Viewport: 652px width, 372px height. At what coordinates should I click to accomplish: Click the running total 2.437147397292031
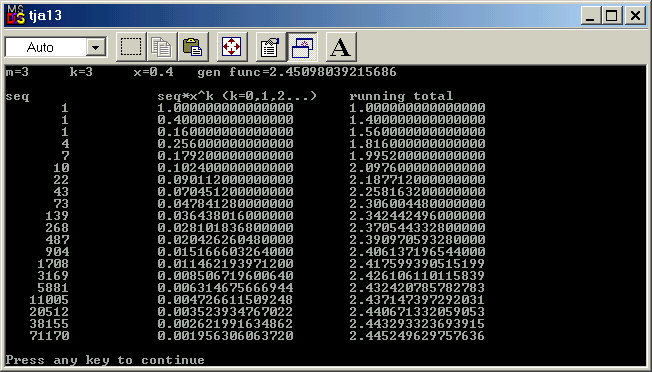tap(417, 300)
